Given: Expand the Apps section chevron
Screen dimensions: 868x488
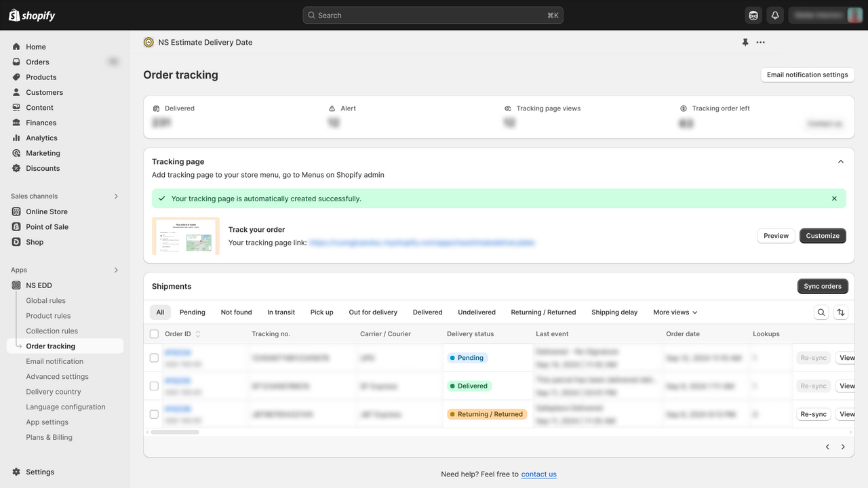Looking at the screenshot, I should tap(116, 270).
